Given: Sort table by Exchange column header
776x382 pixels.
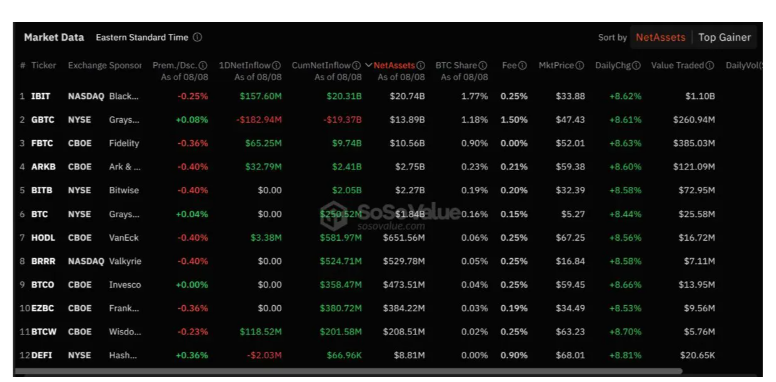Looking at the screenshot, I should 87,65.
